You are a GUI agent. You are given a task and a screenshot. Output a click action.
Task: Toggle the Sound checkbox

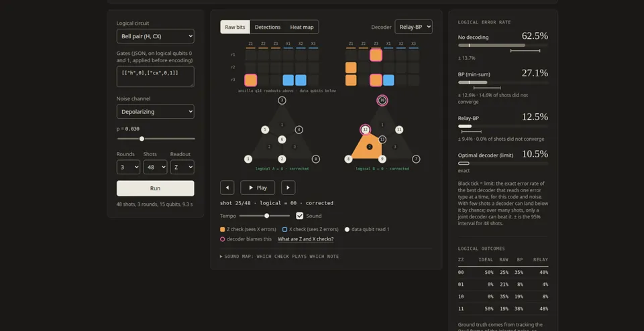[299, 216]
